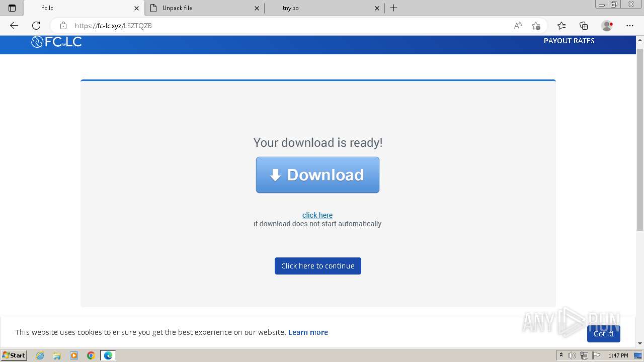Follow the 'click here' link
The height and width of the screenshot is (362, 644).
click(x=317, y=215)
